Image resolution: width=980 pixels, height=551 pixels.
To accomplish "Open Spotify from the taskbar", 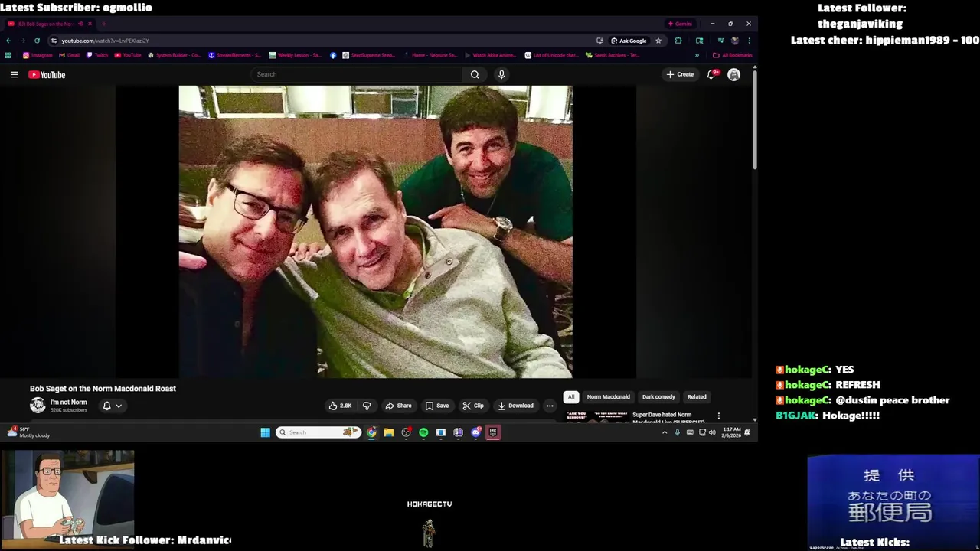I will (423, 432).
